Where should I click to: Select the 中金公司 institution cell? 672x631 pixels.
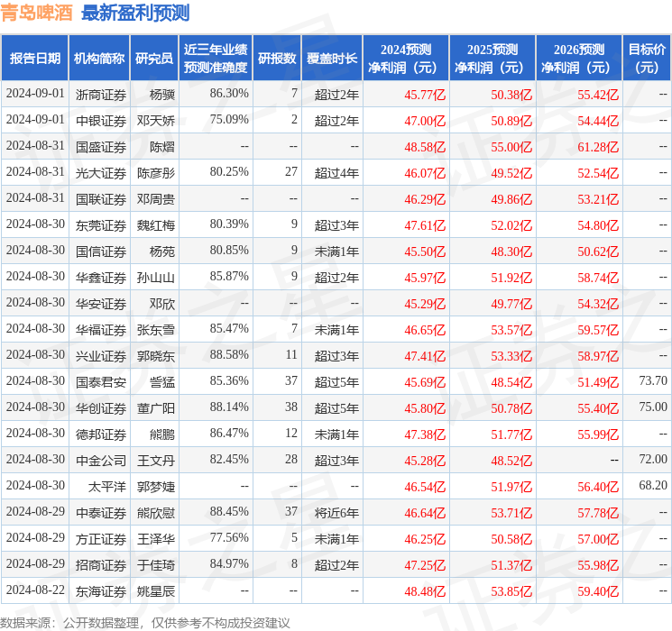[x=101, y=461]
